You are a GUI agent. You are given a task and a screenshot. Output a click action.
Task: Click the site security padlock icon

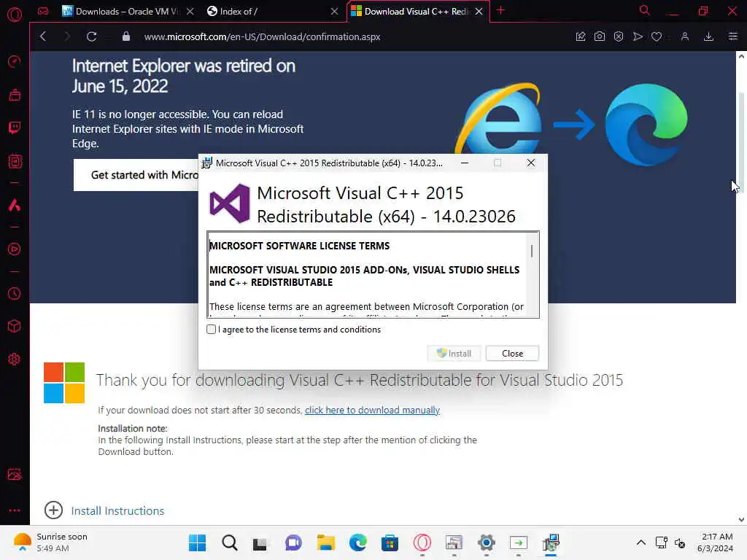[x=125, y=36]
